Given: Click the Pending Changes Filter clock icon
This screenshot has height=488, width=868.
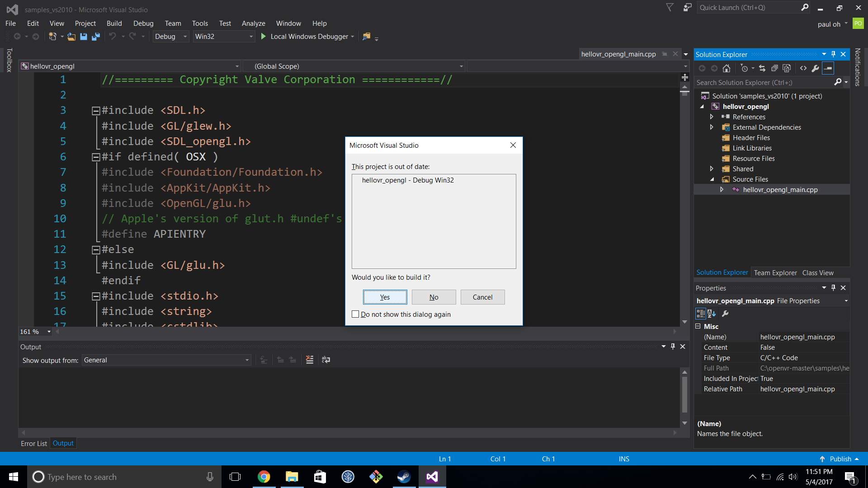Looking at the screenshot, I should click(x=745, y=68).
